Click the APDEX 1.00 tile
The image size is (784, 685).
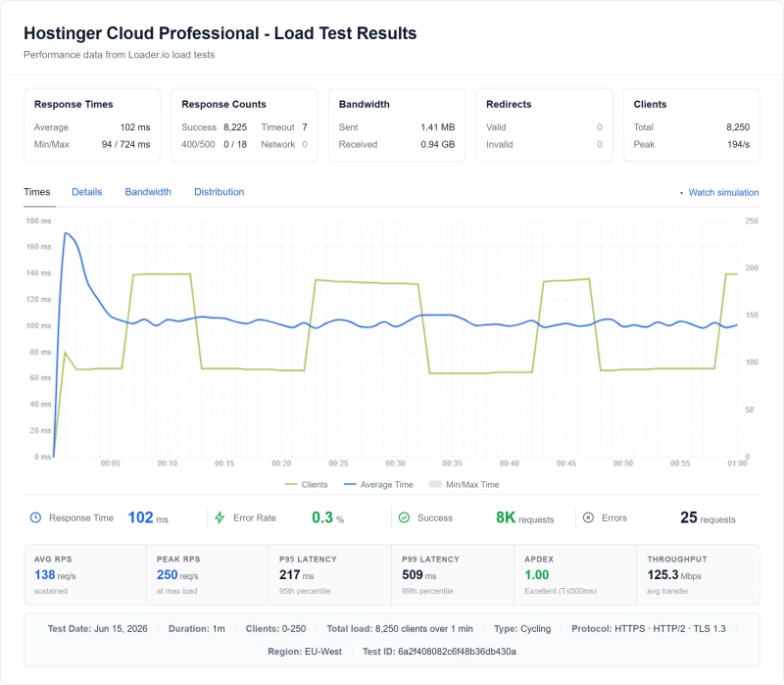[x=575, y=574]
